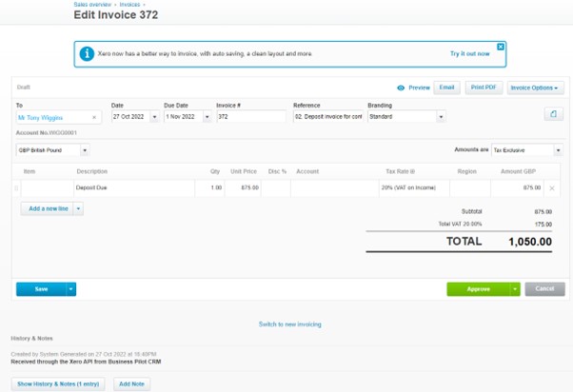
Task: Expand the Save button arrow options
Action: pyautogui.click(x=71, y=289)
